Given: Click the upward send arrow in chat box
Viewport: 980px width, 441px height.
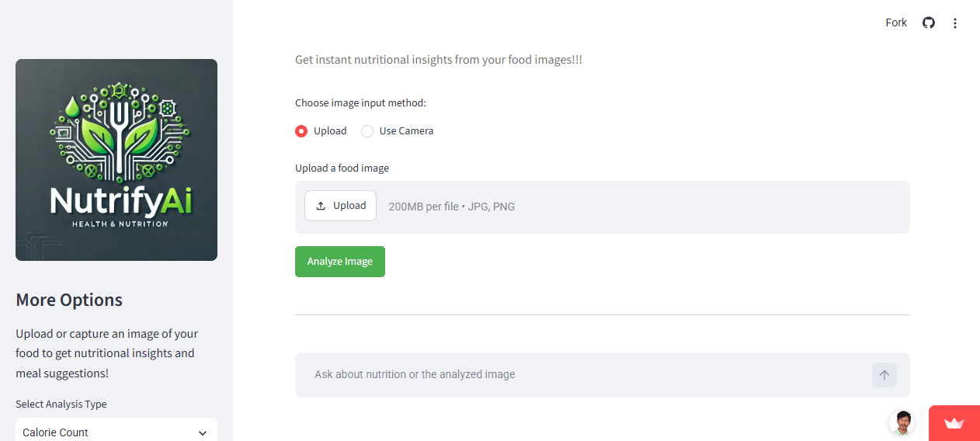Looking at the screenshot, I should click(x=884, y=375).
